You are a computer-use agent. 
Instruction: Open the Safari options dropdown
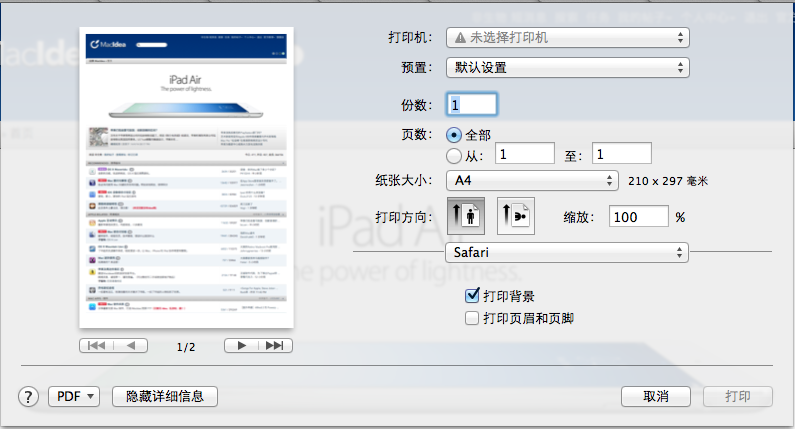[567, 253]
